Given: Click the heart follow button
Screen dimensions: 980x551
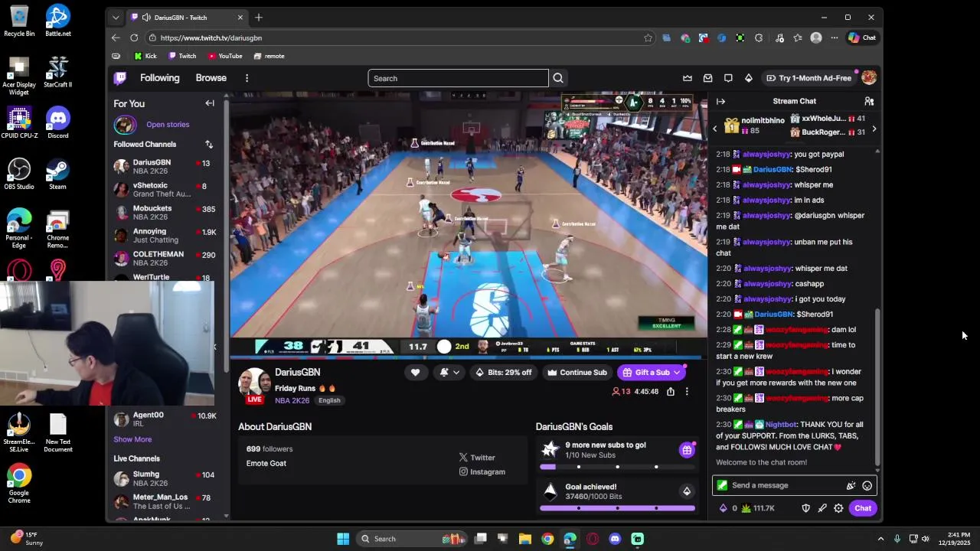Looking at the screenshot, I should (x=415, y=373).
